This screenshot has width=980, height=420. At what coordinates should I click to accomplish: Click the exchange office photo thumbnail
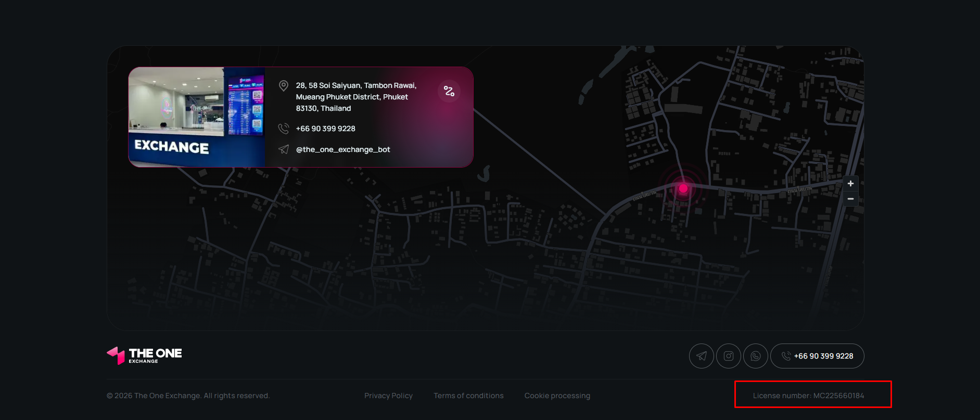coord(197,117)
